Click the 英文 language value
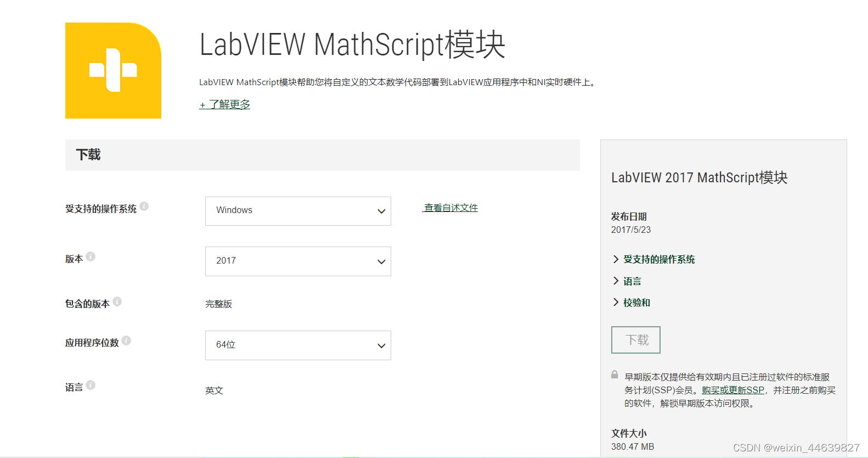868x458 pixels. point(215,390)
